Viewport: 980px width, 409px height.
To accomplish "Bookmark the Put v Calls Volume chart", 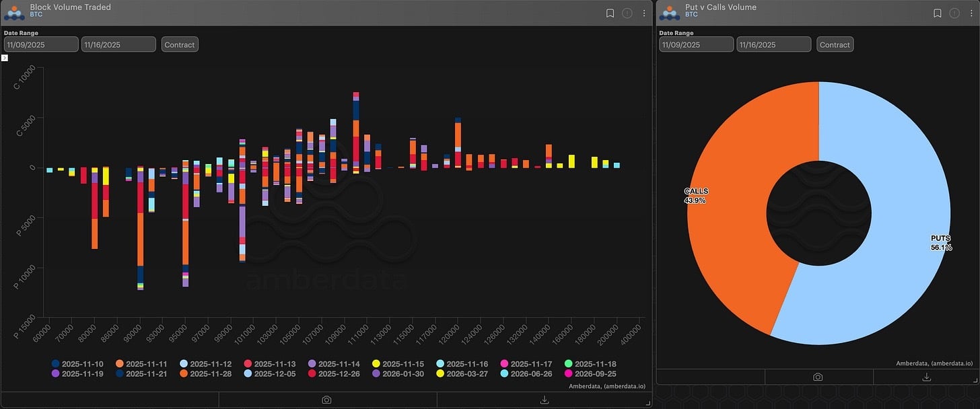I will click(x=937, y=13).
